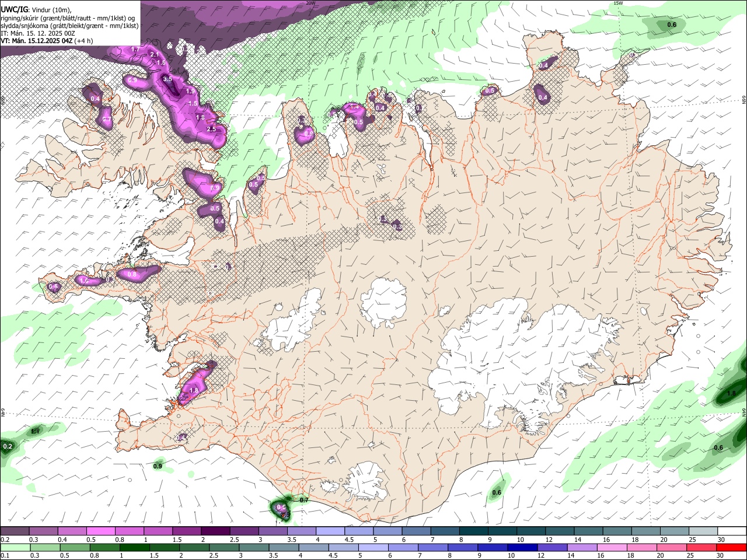Click the dark mauve 0.2–0.3 legend swatch
The image size is (747, 560).
15,531
